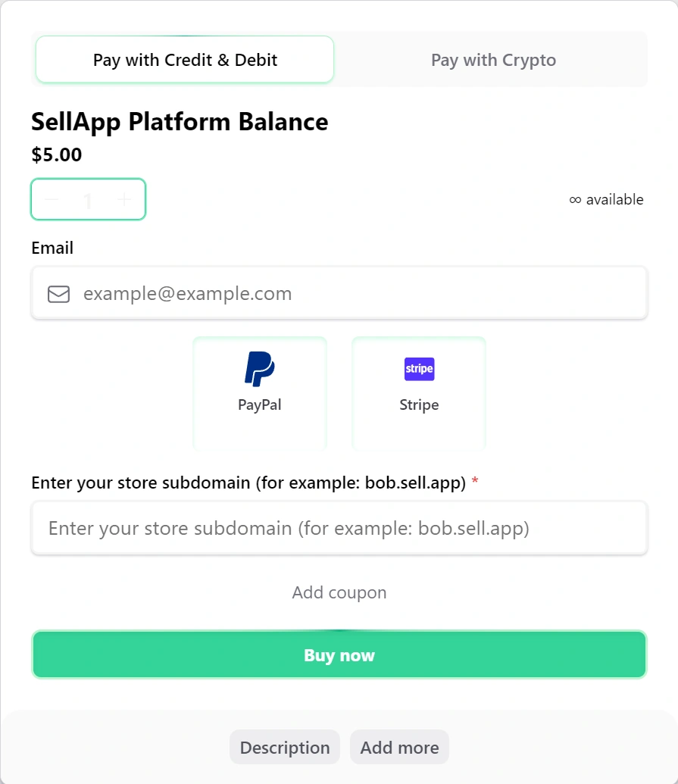
Task: Click the SellApp Platform Balance title
Action: tap(180, 121)
